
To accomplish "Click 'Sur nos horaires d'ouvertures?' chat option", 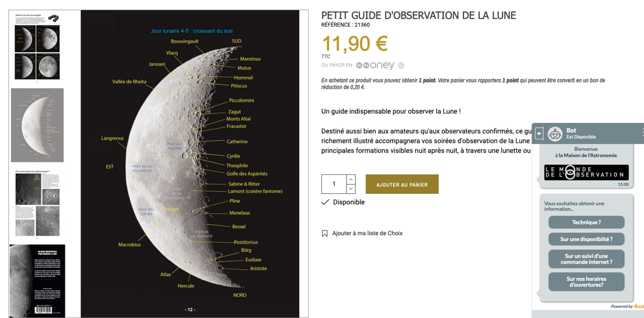I will [586, 281].
